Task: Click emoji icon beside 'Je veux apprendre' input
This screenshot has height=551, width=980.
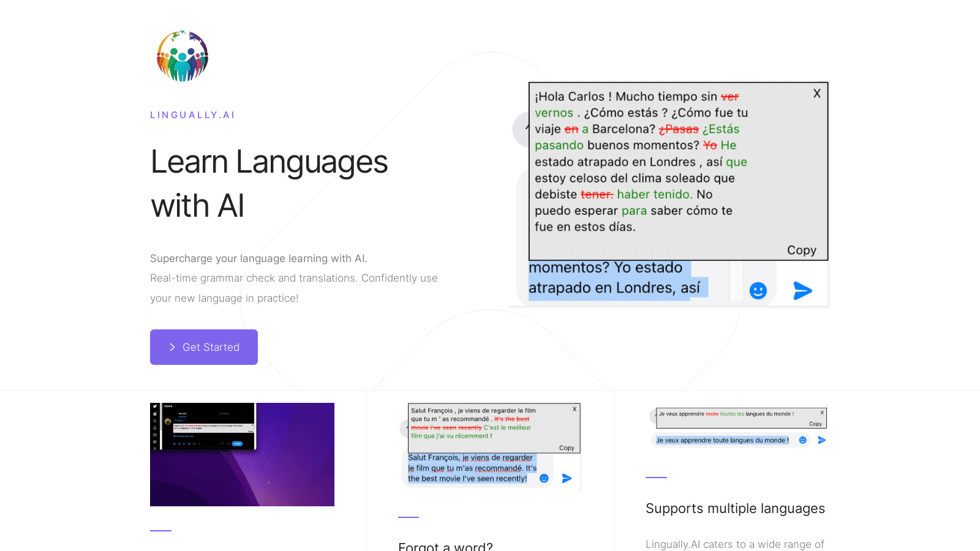Action: click(802, 440)
